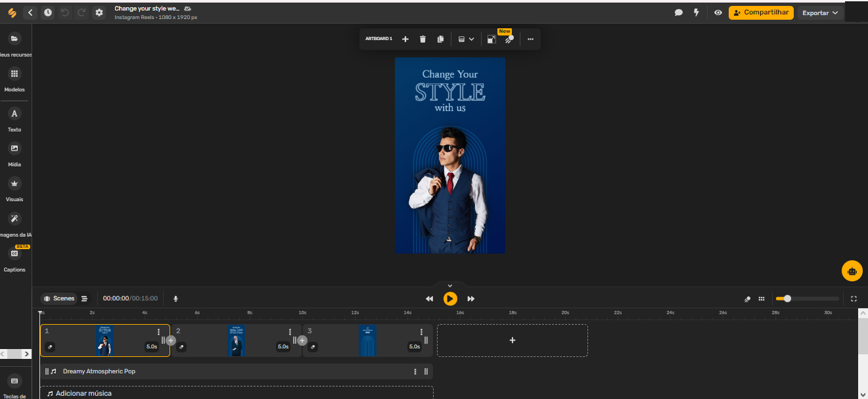Viewport: 868px width, 399px height.
Task: Click Adicionar música
Action: [84, 393]
